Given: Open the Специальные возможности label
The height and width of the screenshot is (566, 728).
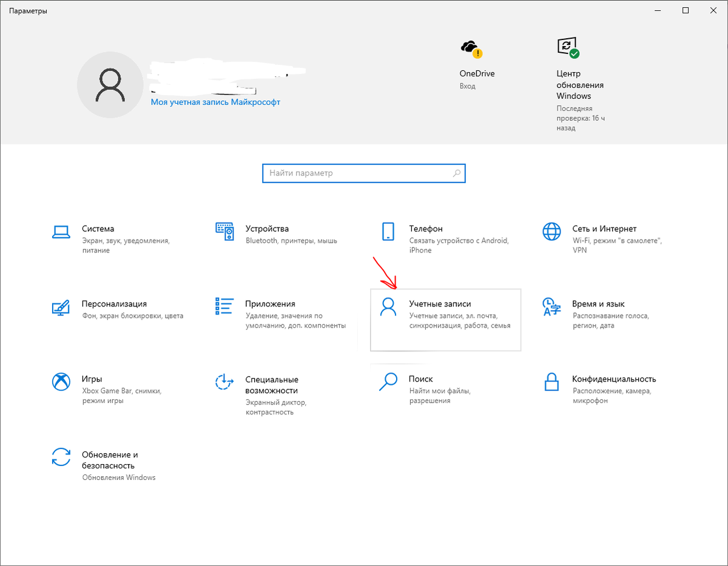Looking at the screenshot, I should (x=272, y=385).
